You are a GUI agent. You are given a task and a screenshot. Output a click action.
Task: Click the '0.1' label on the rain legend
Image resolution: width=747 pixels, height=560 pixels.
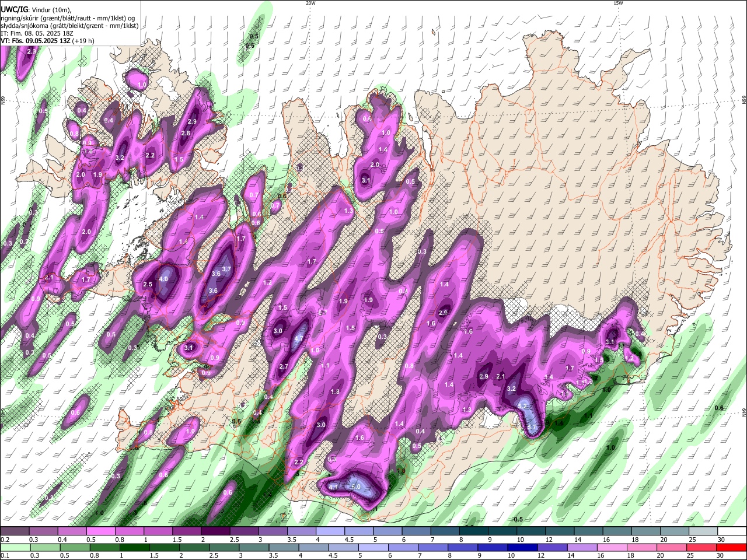click(5, 556)
